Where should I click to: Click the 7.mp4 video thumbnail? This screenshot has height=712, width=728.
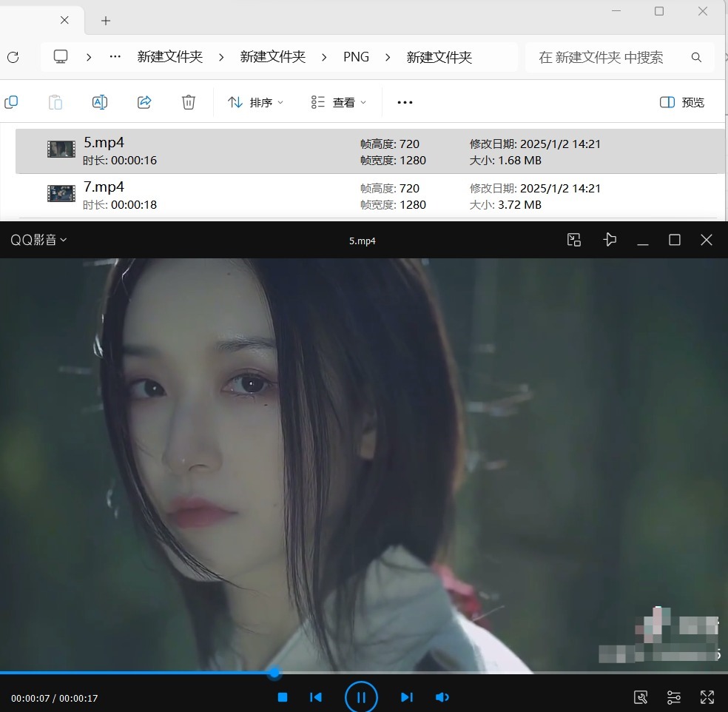[x=61, y=194]
